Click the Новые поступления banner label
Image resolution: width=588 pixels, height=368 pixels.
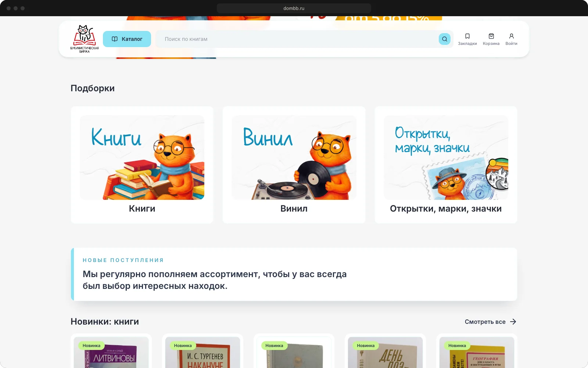click(123, 260)
